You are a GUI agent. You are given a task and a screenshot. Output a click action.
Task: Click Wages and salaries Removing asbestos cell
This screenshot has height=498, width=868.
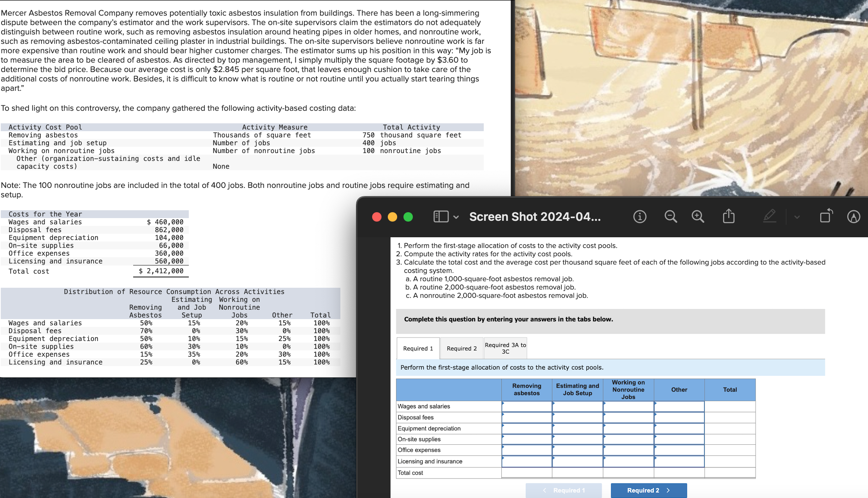(526, 406)
